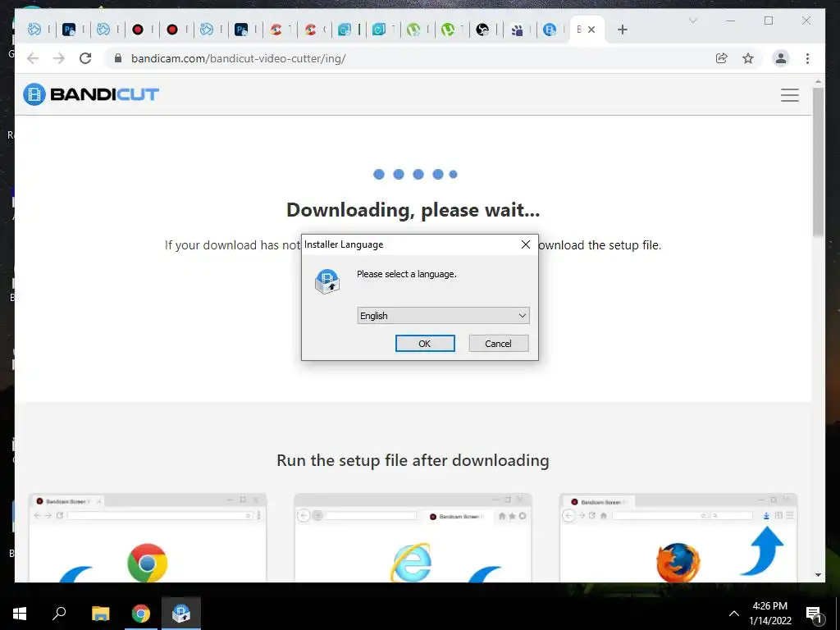This screenshot has height=630, width=840.
Task: Click the Bandicut logo
Action: (x=91, y=94)
